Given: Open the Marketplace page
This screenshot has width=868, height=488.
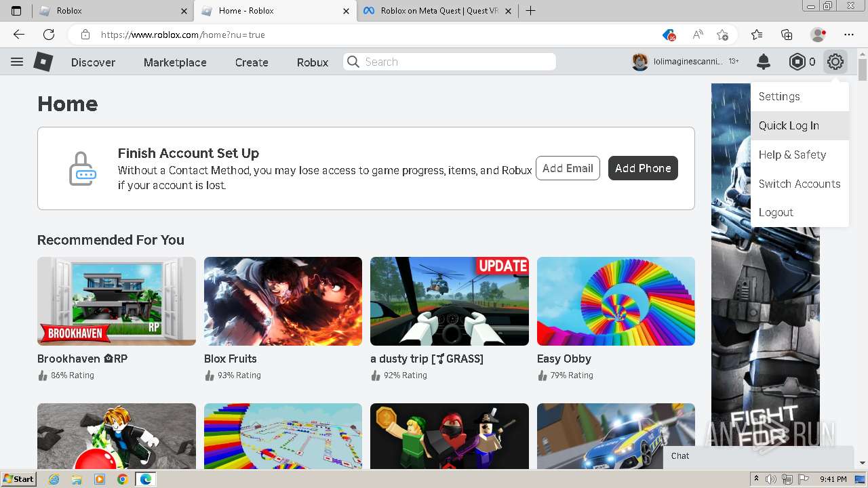Looking at the screenshot, I should click(175, 62).
